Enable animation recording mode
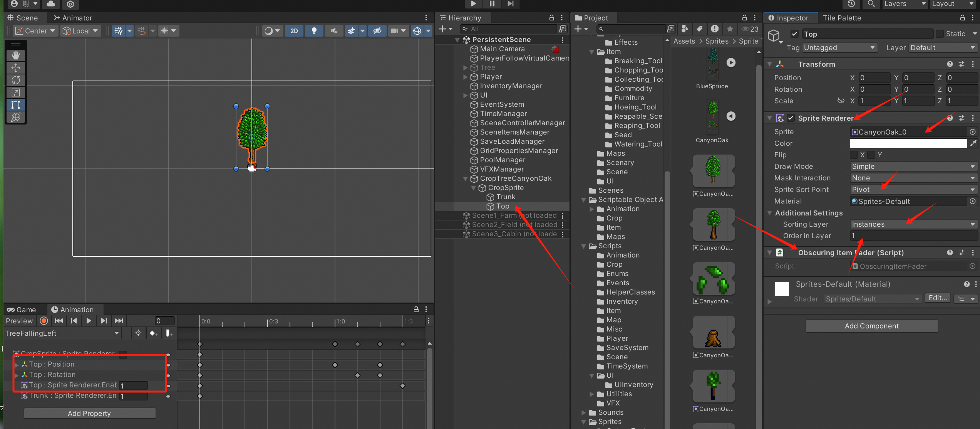Image resolution: width=980 pixels, height=429 pixels. point(44,321)
